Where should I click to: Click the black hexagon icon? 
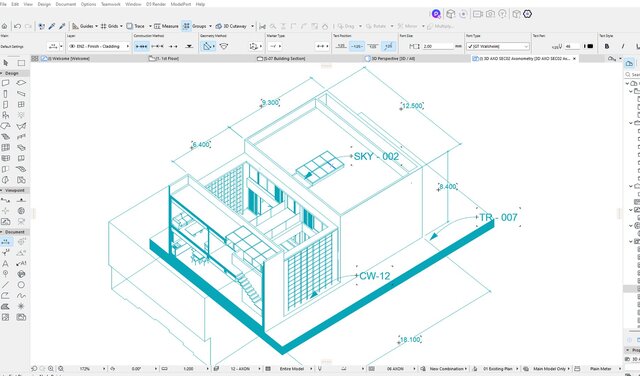(527, 14)
